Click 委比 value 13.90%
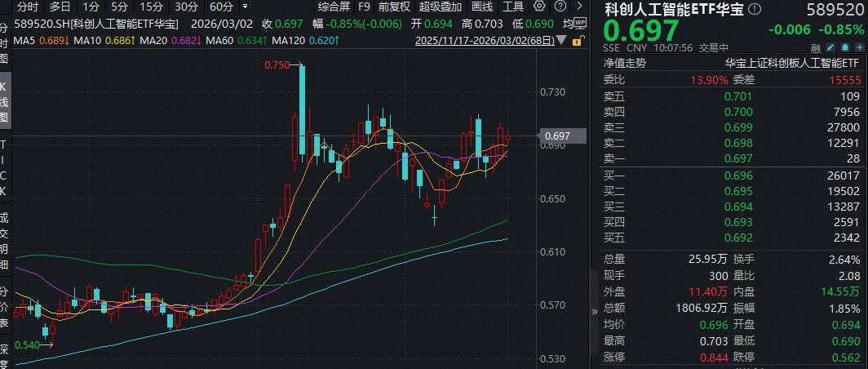 709,80
